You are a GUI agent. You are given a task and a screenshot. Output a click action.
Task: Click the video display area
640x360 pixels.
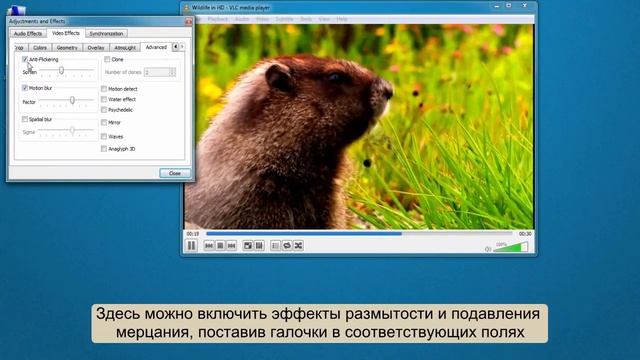pyautogui.click(x=359, y=127)
